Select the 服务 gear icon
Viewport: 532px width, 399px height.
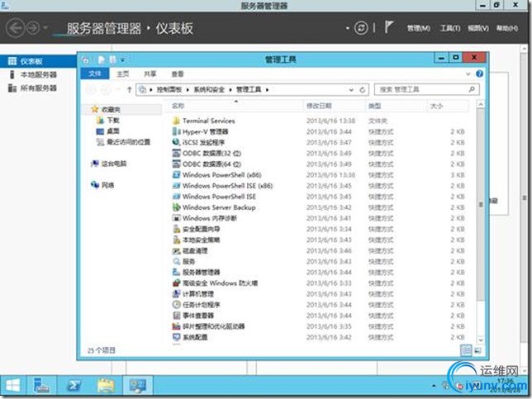(176, 262)
